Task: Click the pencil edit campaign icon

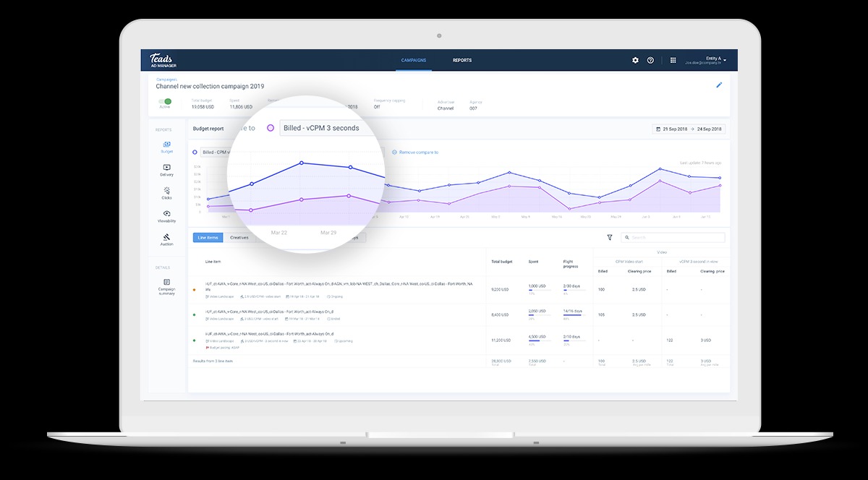Action: click(719, 85)
